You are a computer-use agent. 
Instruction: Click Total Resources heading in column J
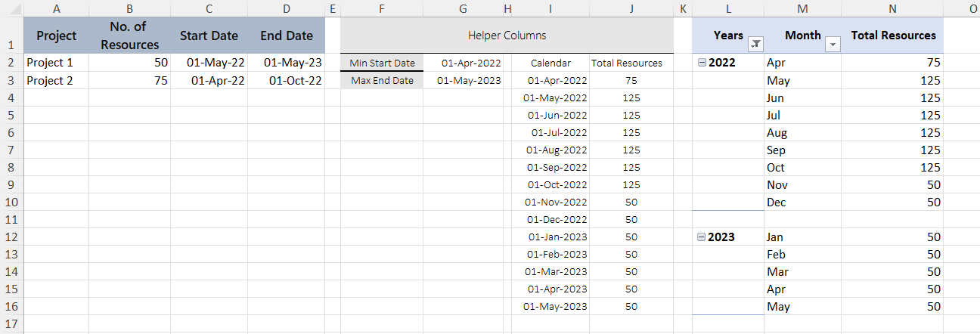631,63
